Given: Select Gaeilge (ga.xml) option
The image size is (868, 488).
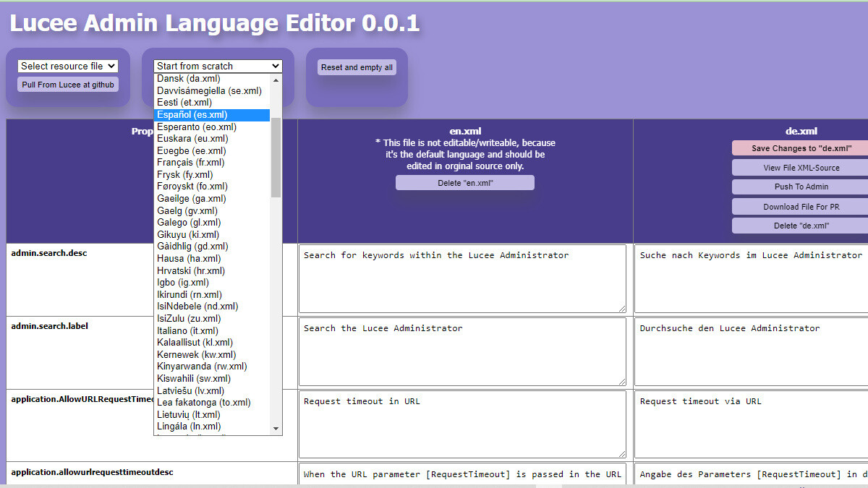Looking at the screenshot, I should tap(212, 199).
